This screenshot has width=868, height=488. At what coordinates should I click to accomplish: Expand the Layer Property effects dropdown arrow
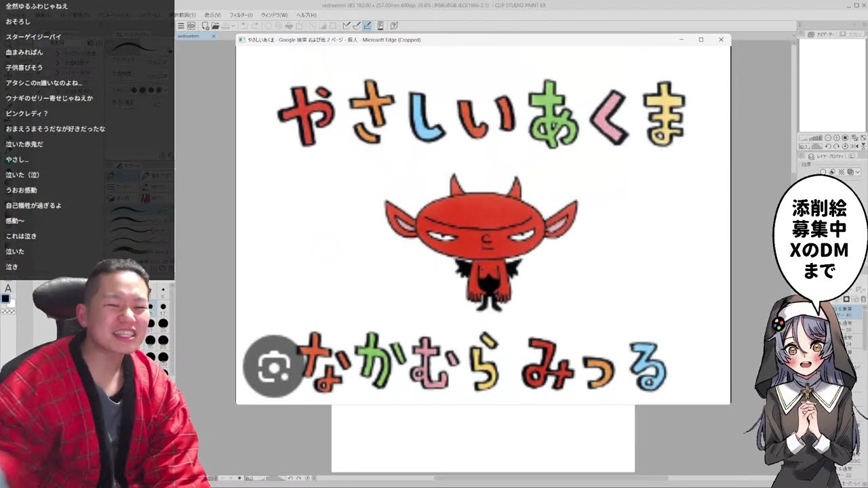coord(858,172)
